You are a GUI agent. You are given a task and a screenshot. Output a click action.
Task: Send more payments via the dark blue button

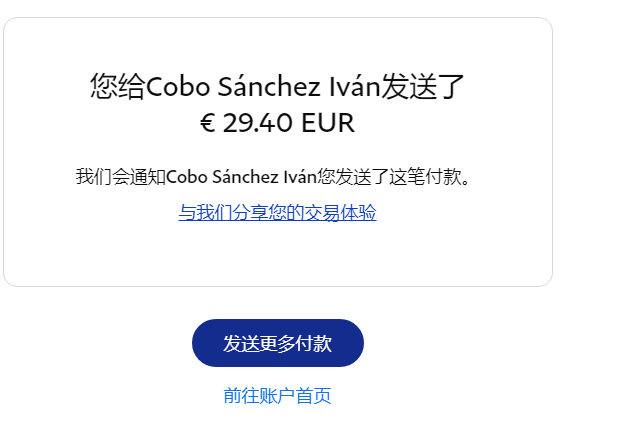pyautogui.click(x=278, y=343)
